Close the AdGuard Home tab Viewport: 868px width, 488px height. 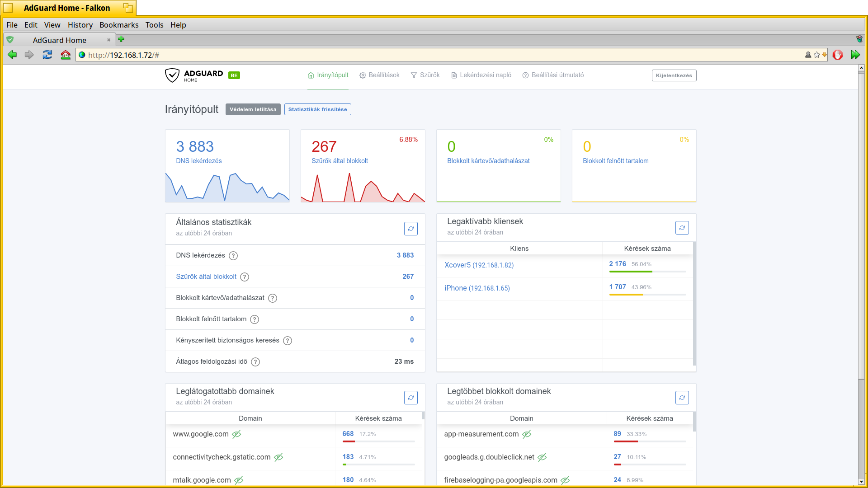pos(108,40)
